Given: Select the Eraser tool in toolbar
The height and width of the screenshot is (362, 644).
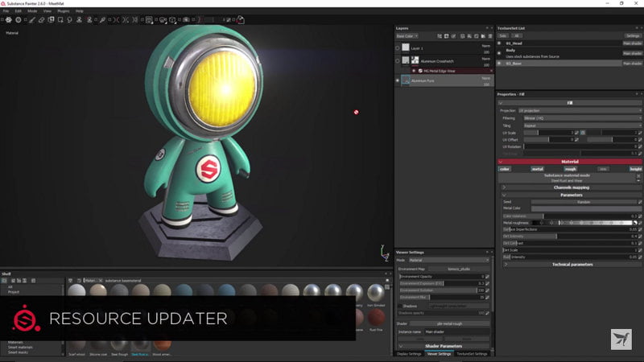Looking at the screenshot, I should [42, 19].
